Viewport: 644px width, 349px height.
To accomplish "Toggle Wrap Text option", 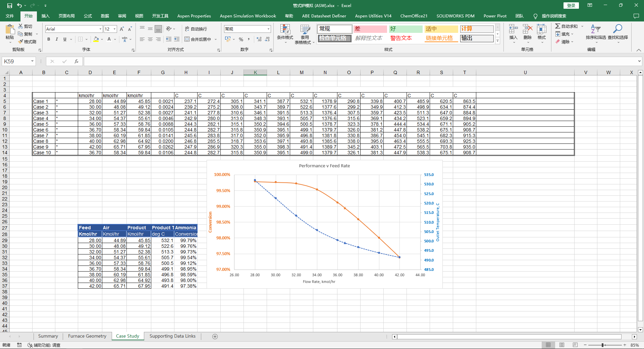I will click(196, 29).
